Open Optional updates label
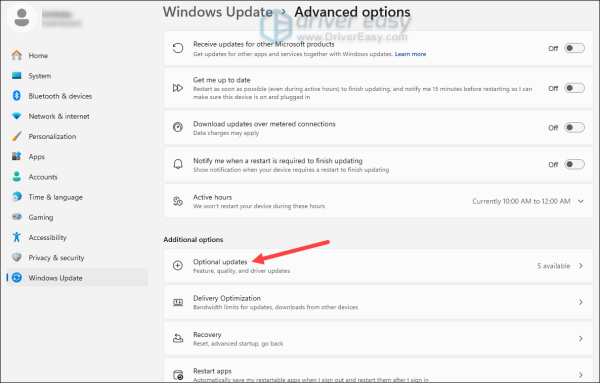 pos(220,262)
